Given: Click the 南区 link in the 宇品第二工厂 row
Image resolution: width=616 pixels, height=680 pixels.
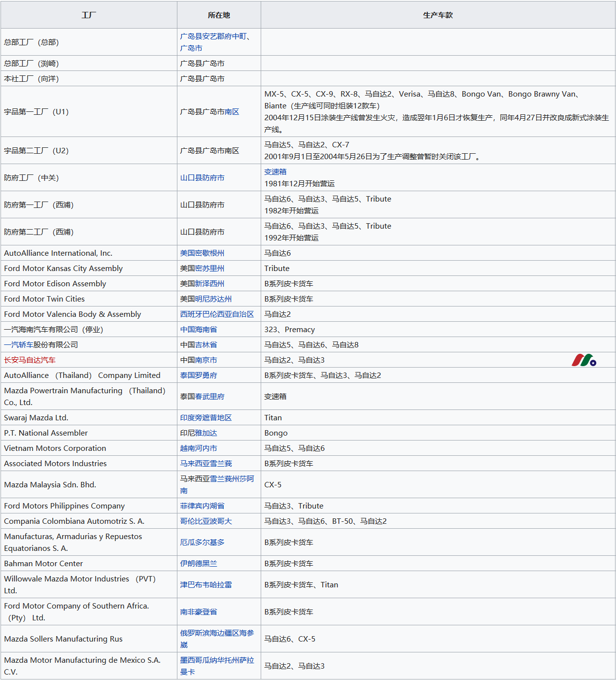Looking at the screenshot, I should point(232,151).
